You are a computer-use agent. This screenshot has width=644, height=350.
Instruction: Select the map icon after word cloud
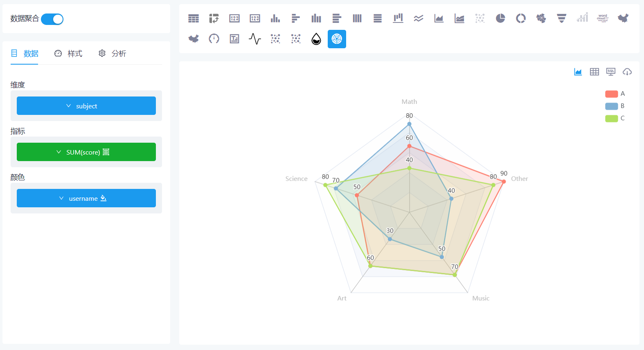pyautogui.click(x=623, y=18)
